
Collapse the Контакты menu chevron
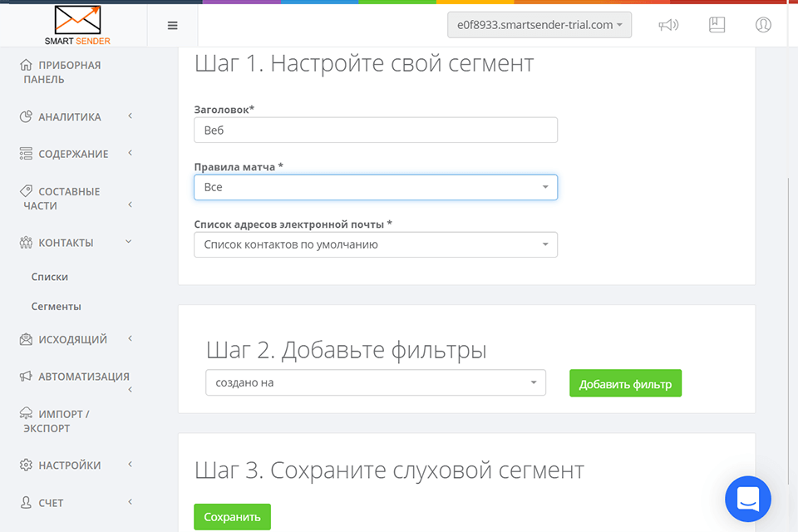129,242
